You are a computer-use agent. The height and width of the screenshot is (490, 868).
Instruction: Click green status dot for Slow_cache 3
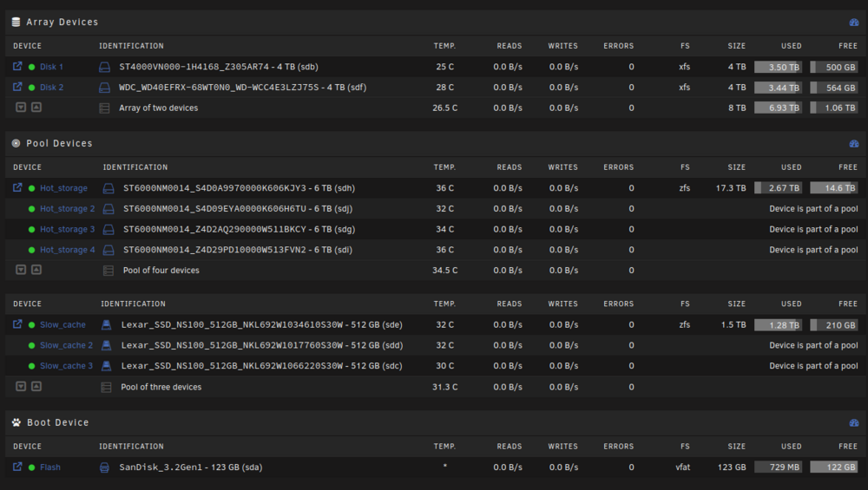click(x=31, y=366)
